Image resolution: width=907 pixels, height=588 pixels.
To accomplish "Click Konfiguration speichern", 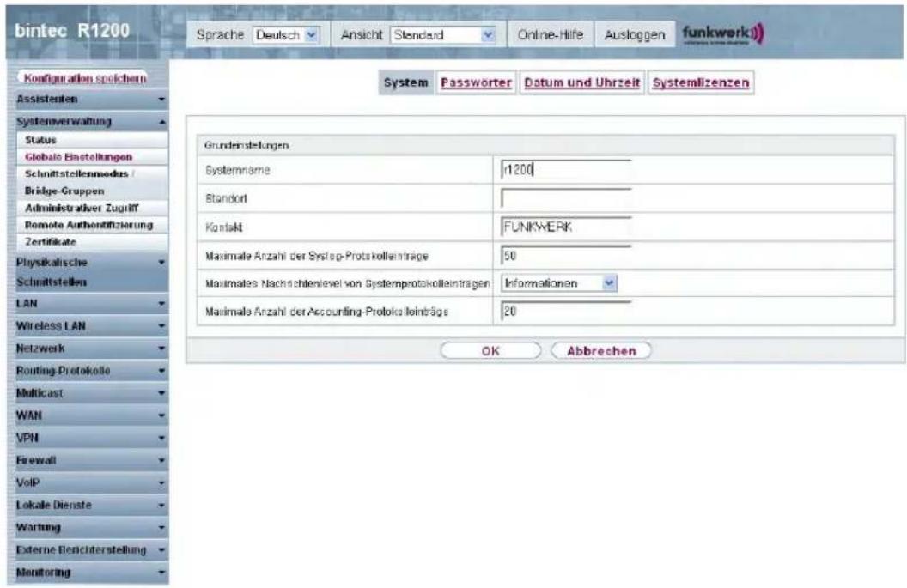I will (x=85, y=78).
